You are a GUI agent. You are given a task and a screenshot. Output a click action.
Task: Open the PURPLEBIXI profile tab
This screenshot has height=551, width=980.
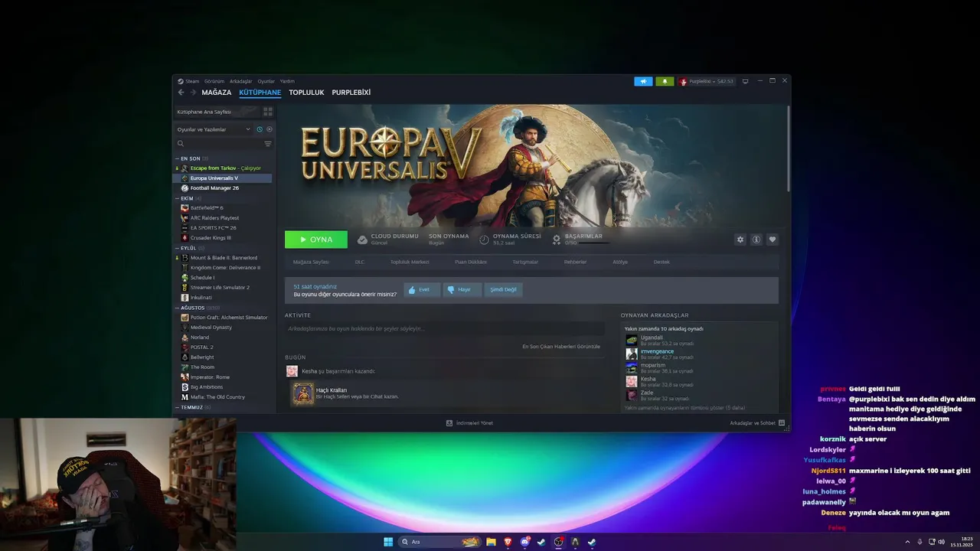click(351, 93)
